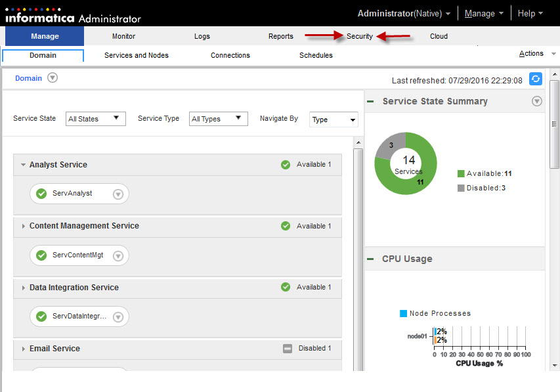Open the ServAnalyst actions arrow icon
This screenshot has width=560, height=392.
118,194
